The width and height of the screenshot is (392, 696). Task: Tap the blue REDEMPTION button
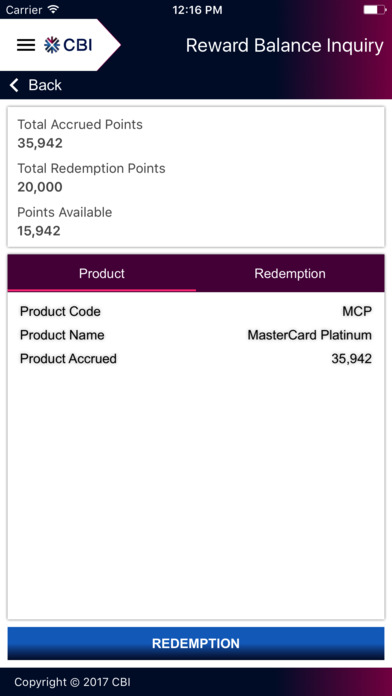click(x=196, y=643)
